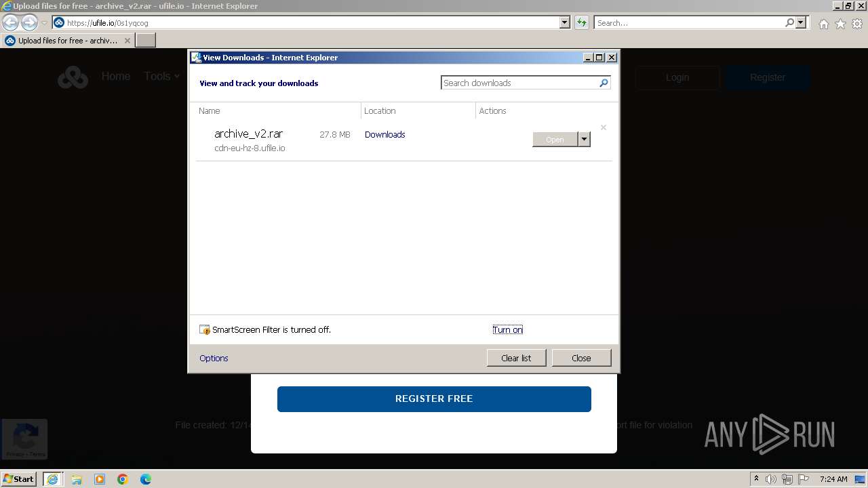Open the Home link on ufile.io page
The width and height of the screenshot is (868, 488).
(x=116, y=76)
